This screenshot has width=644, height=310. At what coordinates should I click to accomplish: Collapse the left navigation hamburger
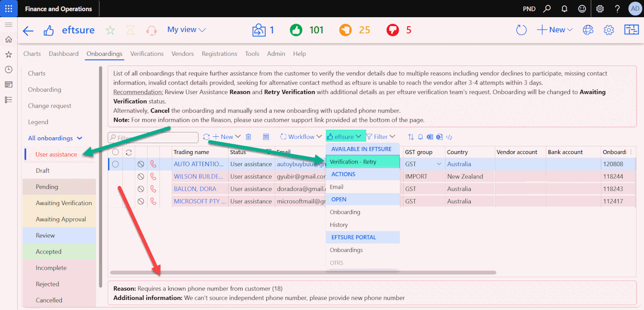coord(9,25)
